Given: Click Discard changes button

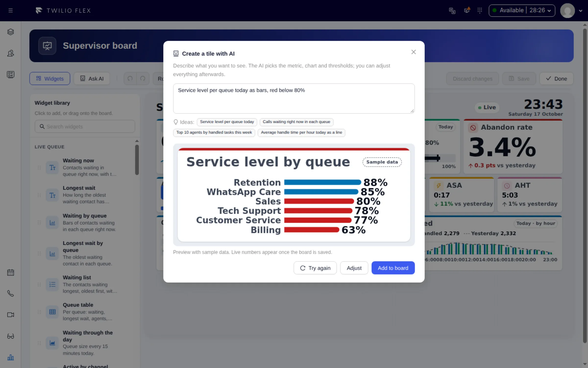Looking at the screenshot, I should pos(472,79).
